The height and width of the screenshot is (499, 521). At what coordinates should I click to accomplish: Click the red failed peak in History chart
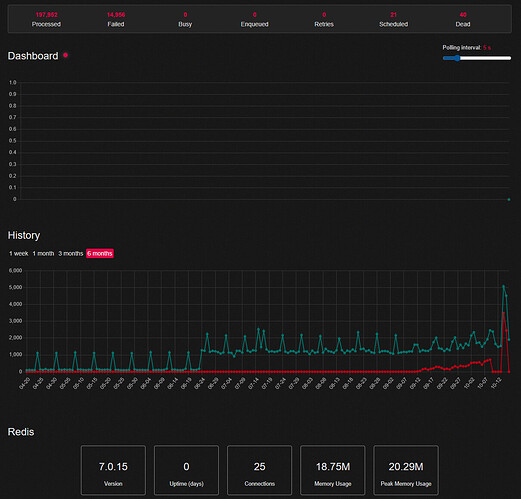click(x=504, y=313)
